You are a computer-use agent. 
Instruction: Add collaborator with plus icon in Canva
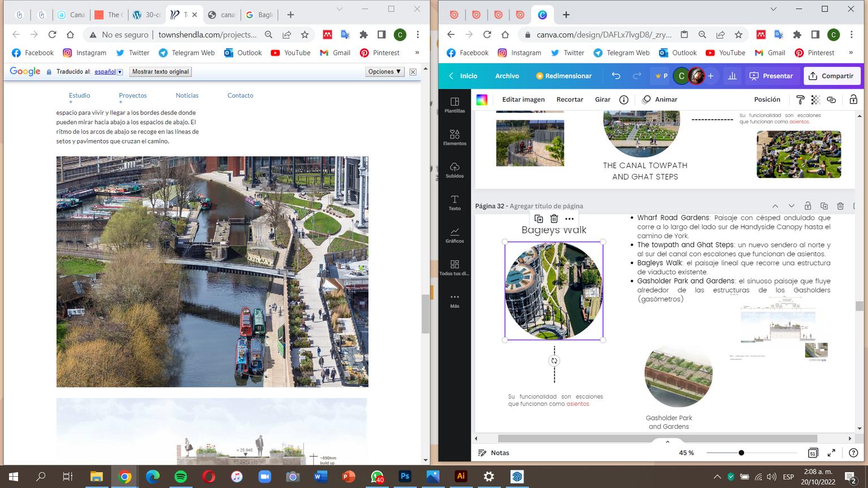pos(710,76)
